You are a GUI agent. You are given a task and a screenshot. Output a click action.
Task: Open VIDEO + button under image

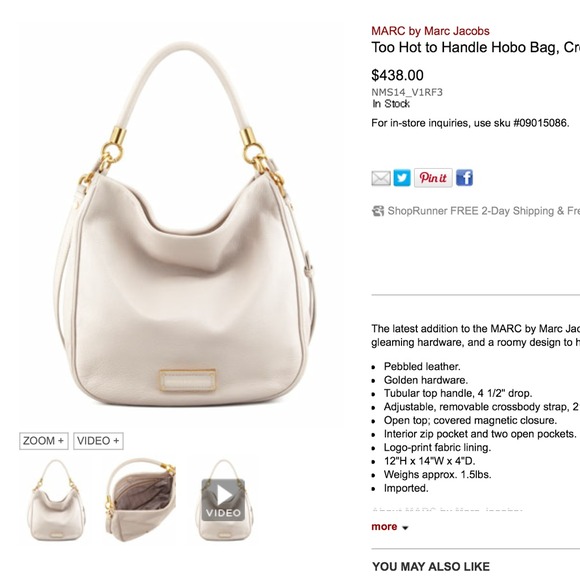98,441
